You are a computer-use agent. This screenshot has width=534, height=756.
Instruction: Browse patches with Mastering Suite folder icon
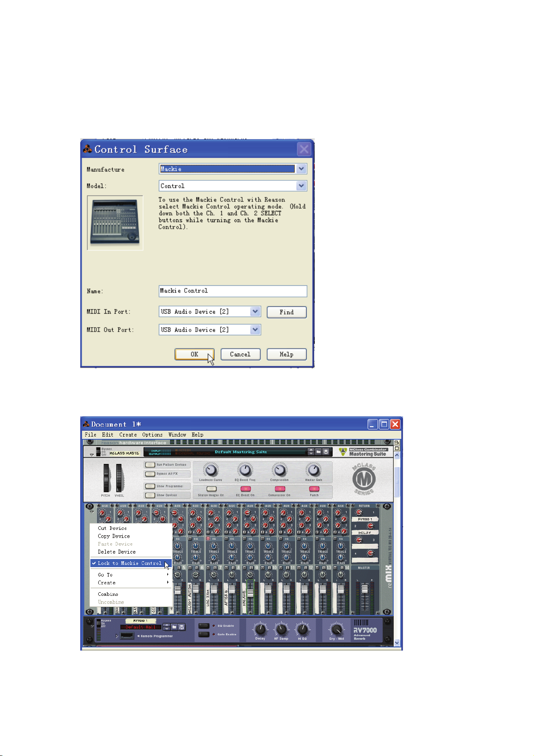318,452
